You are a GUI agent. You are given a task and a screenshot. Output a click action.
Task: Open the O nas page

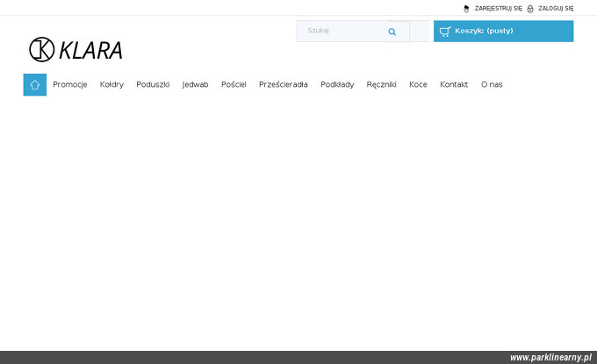click(x=492, y=84)
